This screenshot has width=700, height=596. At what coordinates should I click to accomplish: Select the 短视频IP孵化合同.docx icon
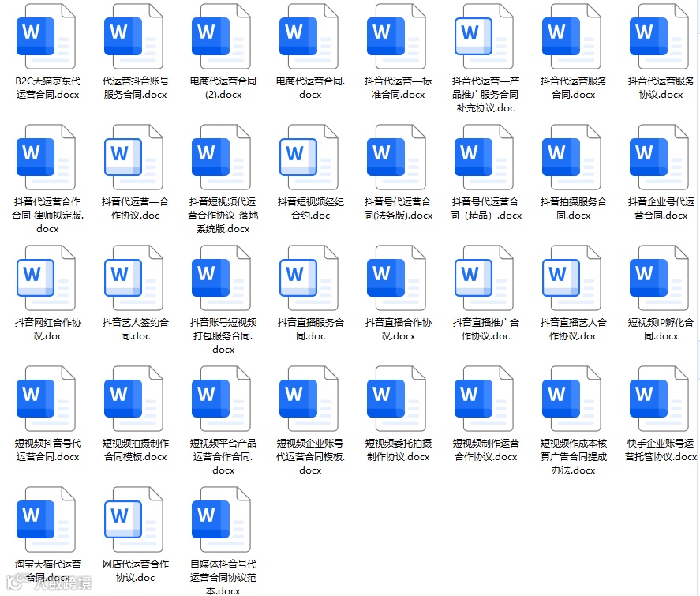[658, 278]
